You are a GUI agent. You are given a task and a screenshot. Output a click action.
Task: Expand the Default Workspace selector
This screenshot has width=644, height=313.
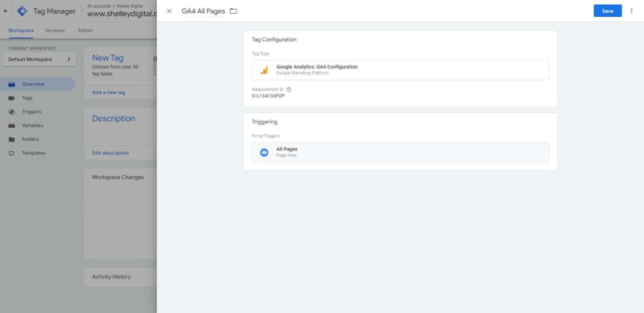39,59
